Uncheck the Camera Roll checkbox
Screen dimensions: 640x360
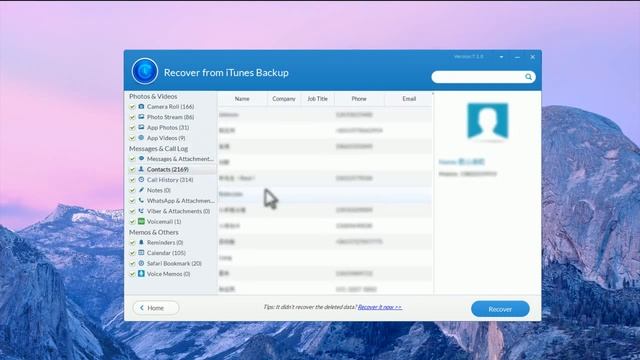132,107
